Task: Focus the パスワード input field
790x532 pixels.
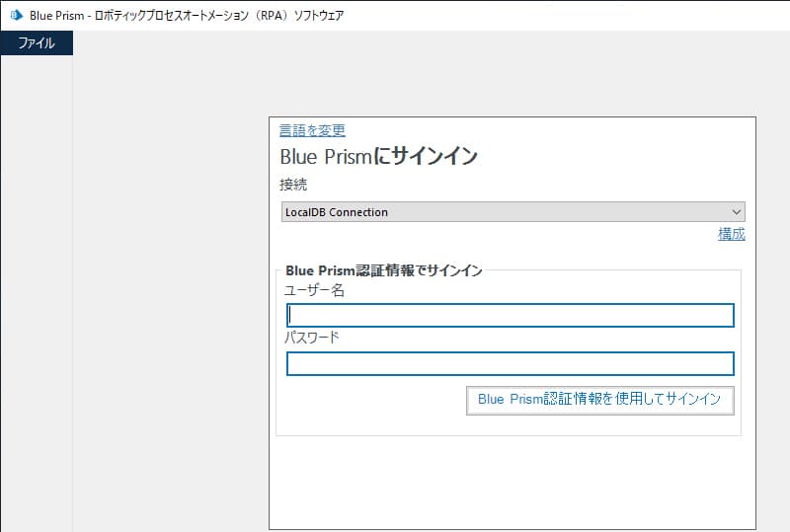Action: coord(510,364)
